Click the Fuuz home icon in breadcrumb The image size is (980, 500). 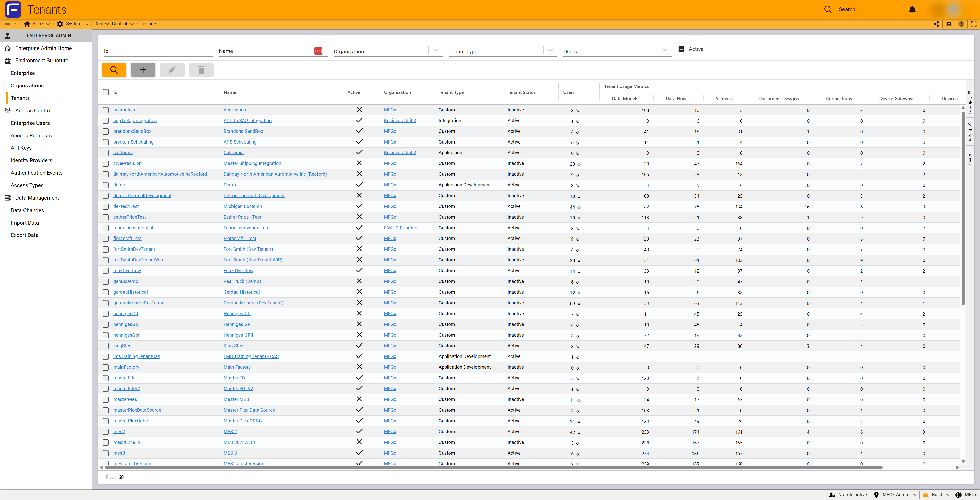(x=27, y=23)
